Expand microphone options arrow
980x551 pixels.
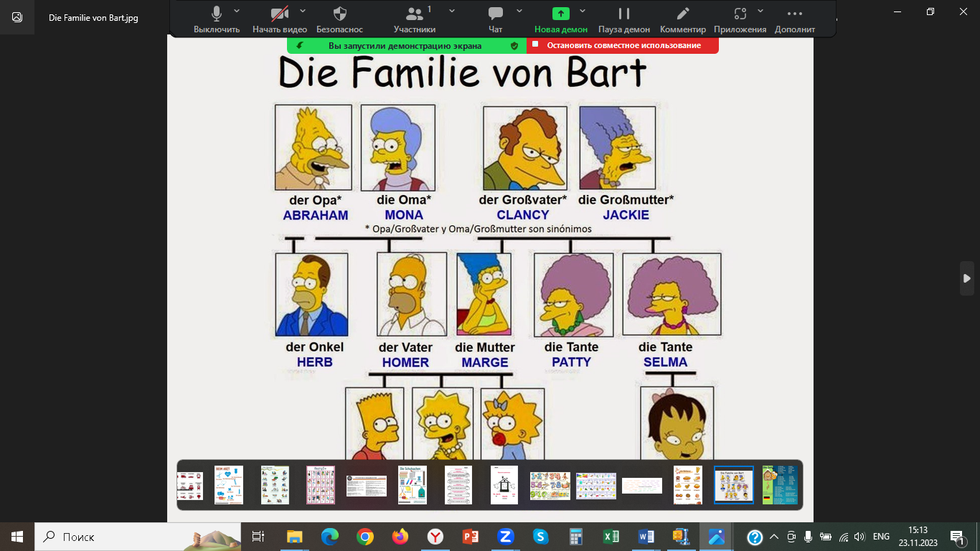coord(237,11)
